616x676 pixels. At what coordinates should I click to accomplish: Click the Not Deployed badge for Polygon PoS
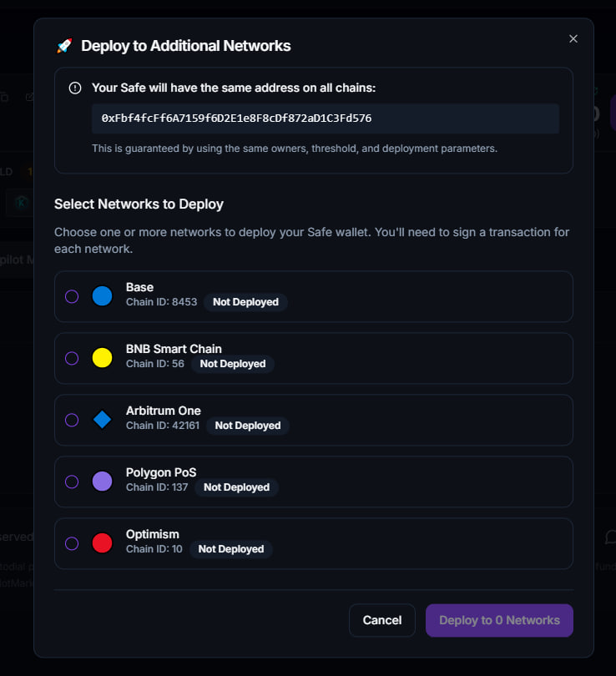tap(236, 487)
